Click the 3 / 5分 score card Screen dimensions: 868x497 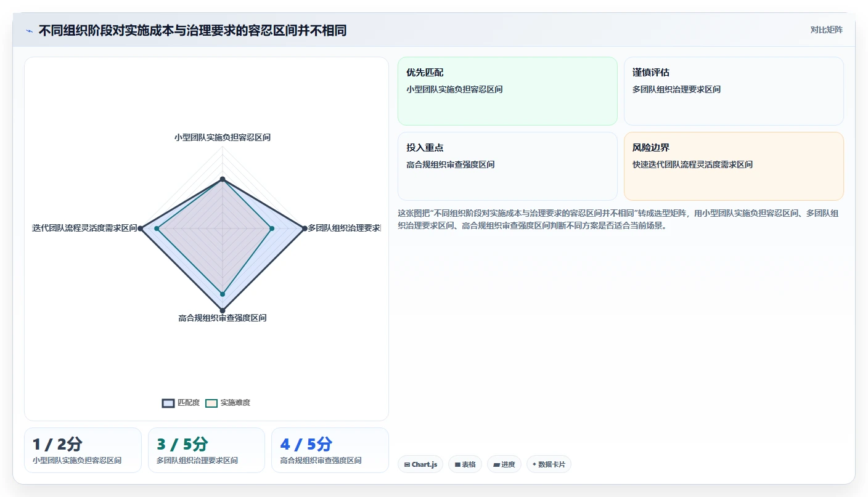tap(207, 450)
